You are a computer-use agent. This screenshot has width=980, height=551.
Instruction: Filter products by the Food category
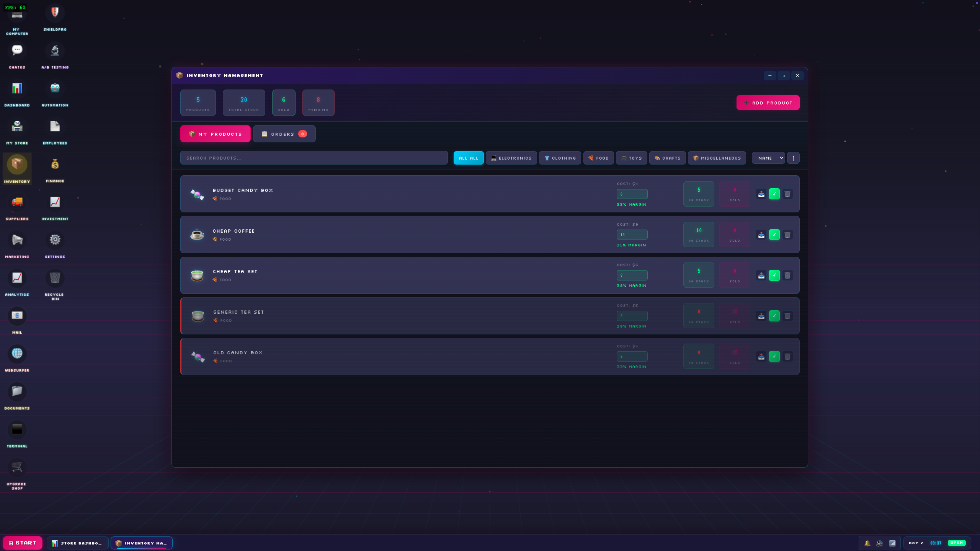tap(598, 158)
